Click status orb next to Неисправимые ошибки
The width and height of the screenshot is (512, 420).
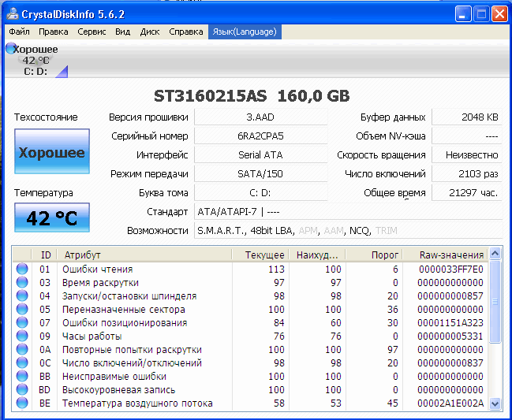[x=22, y=377]
